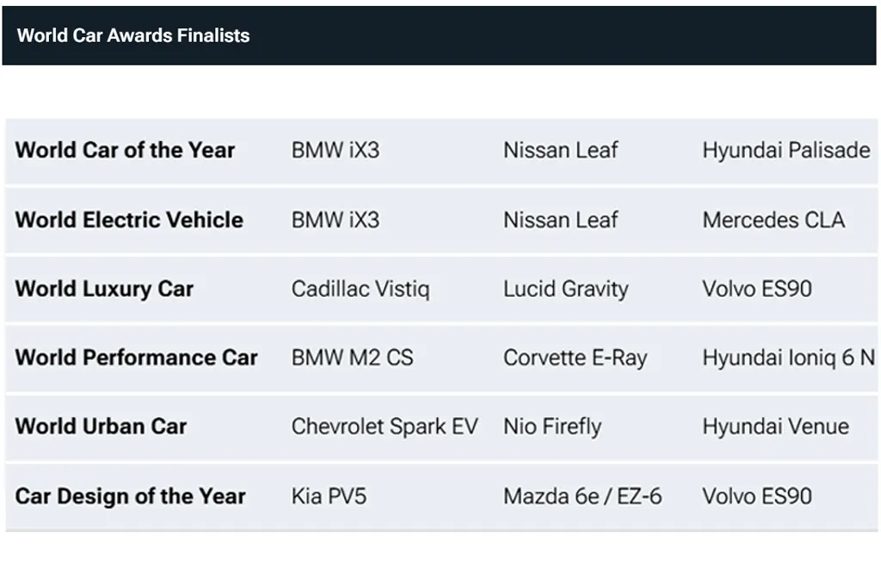This screenshot has width=881, height=588.
Task: Select Hyundai Venue in urban car row
Action: pos(775,426)
